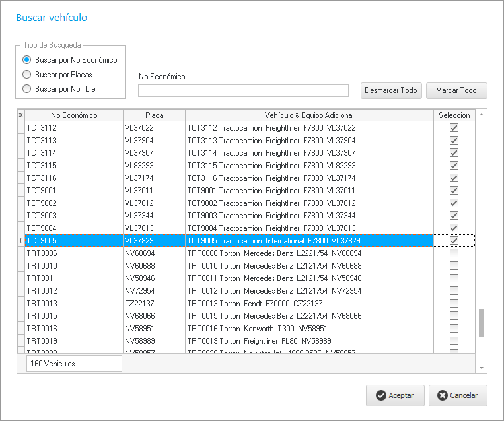Click the No.Económico search text field
The width and height of the screenshot is (504, 421).
pos(243,90)
